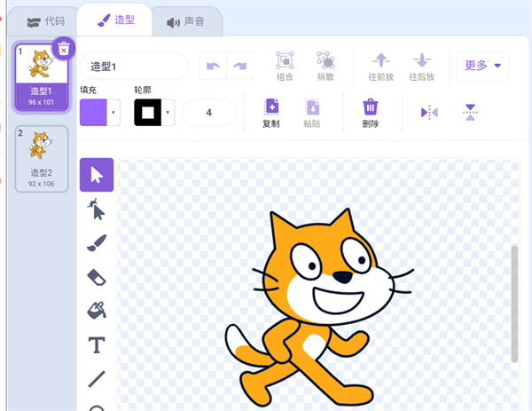Expand the 轮廓 outline color dropdown
Screen dimensions: 532x411
click(x=168, y=113)
